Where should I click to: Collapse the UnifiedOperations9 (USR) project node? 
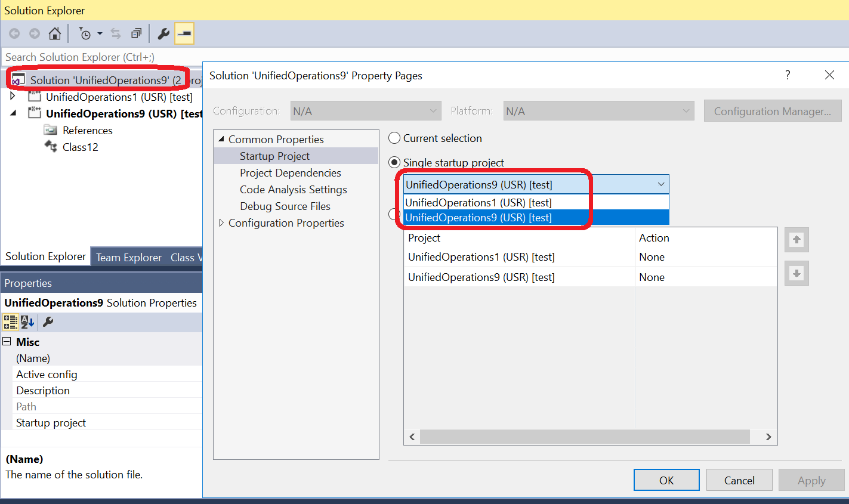point(13,113)
